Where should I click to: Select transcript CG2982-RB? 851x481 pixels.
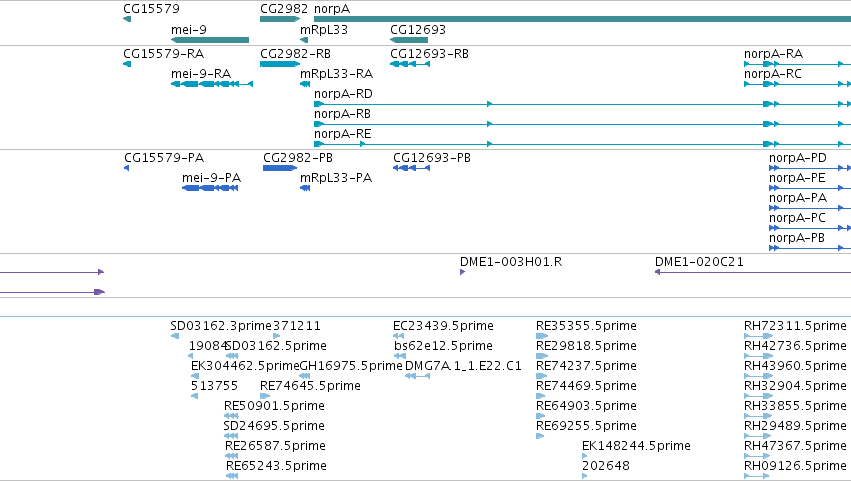295,54
